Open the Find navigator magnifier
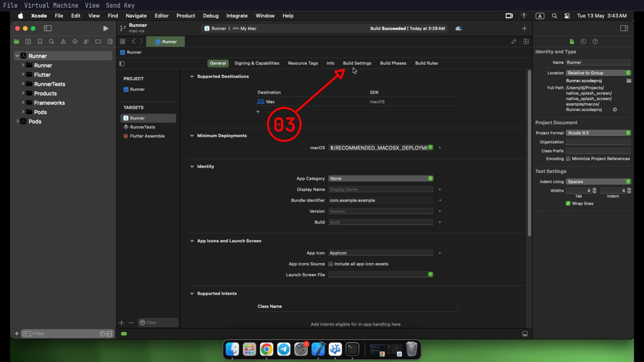The image size is (644, 362). tap(52, 41)
